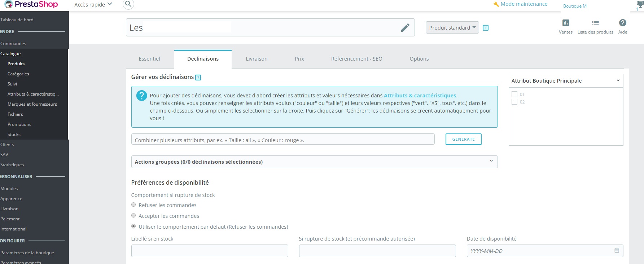
Task: Open Liste des produits icon
Action: click(x=595, y=23)
